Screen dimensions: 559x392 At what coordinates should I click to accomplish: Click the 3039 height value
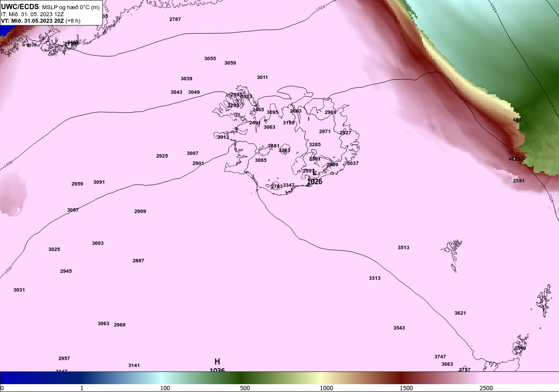(186, 79)
